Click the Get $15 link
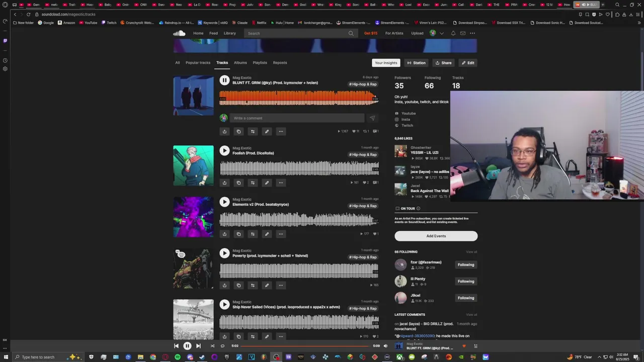 [x=371, y=33]
